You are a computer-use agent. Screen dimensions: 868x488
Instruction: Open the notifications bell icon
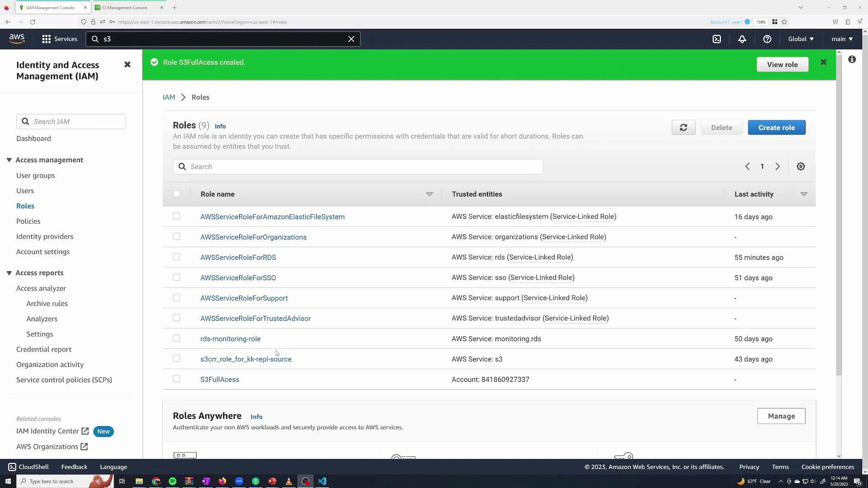coord(742,39)
